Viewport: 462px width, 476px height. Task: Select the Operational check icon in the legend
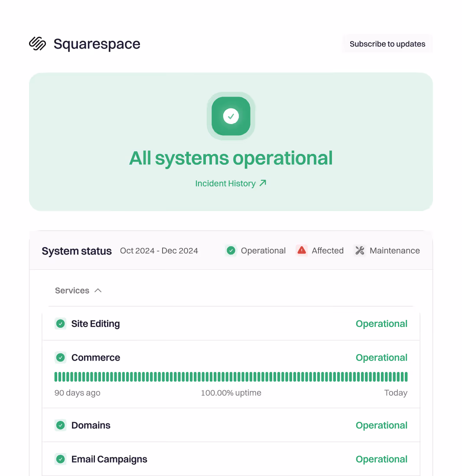[x=231, y=251]
